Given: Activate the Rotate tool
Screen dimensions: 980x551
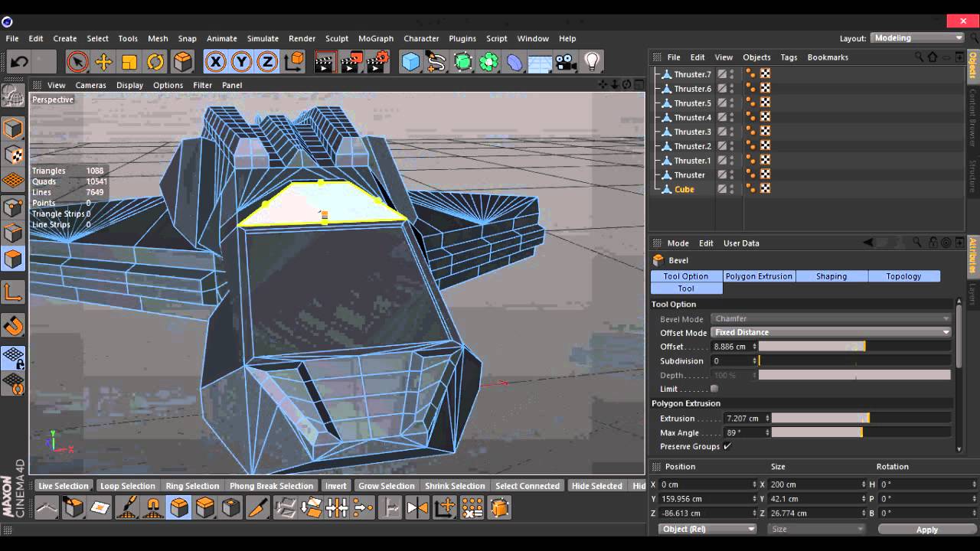Looking at the screenshot, I should coord(155,62).
